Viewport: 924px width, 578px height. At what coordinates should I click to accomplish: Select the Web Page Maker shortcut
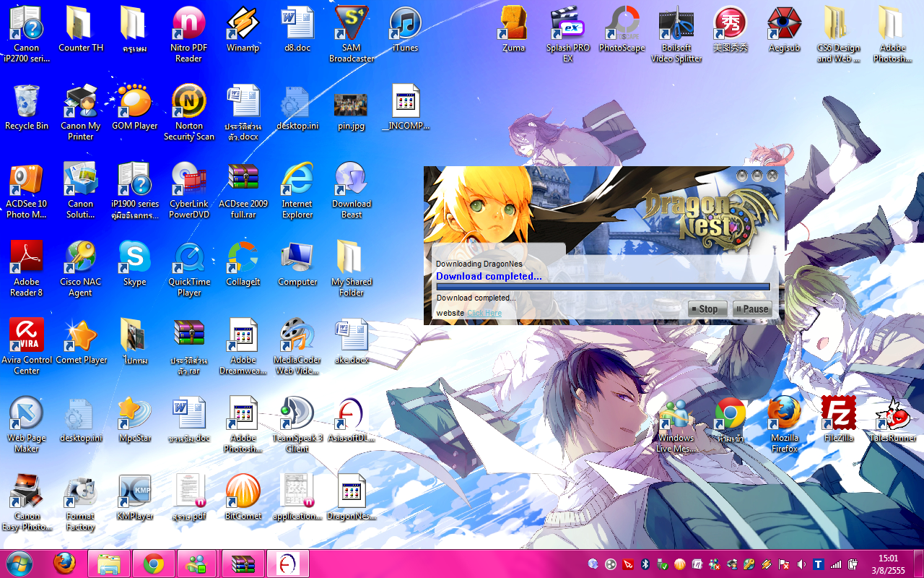[27, 424]
